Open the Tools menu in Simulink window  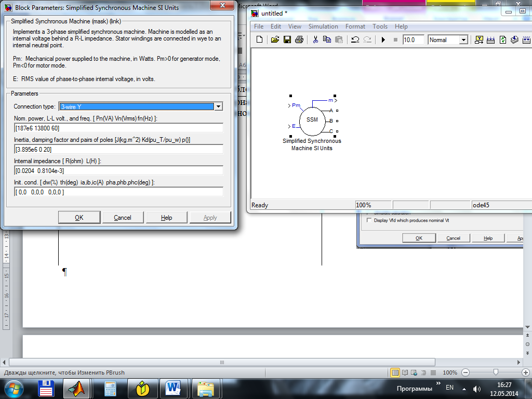(x=380, y=26)
